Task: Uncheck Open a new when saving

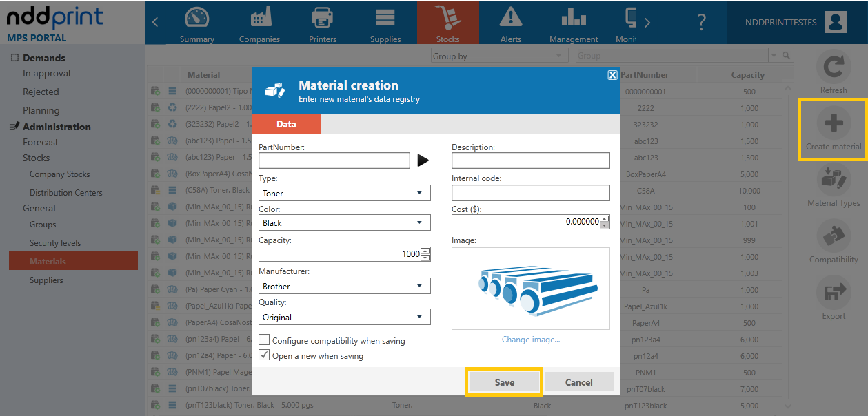Action: coord(264,355)
